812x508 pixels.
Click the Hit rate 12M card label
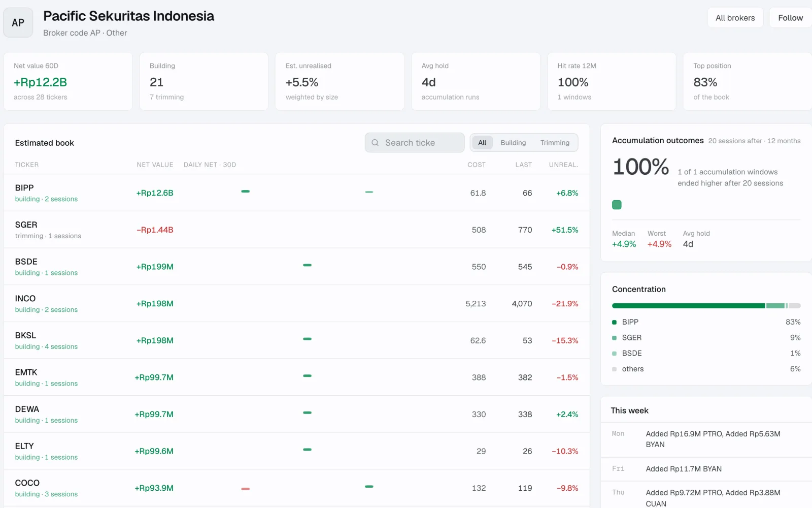tap(577, 66)
